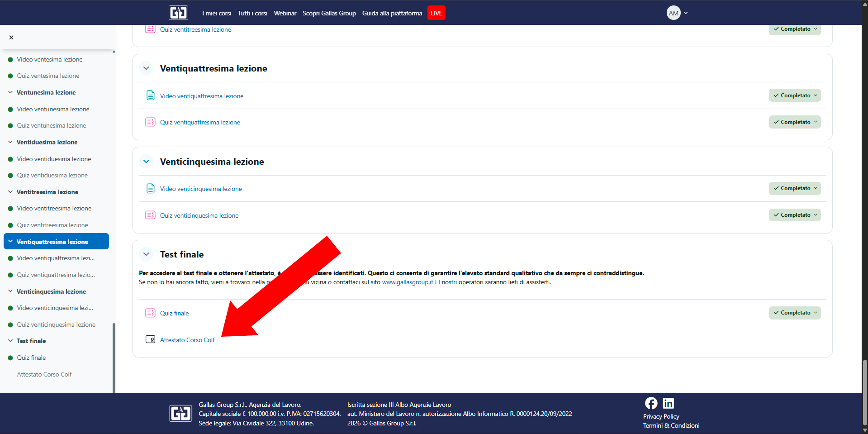Go to the Webinar menu item
Viewport: 868px width, 434px height.
[285, 13]
